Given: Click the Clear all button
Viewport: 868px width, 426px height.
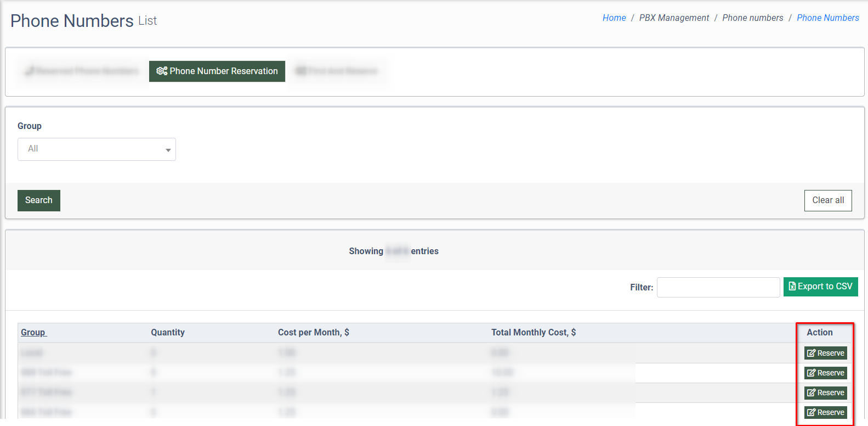Looking at the screenshot, I should (827, 200).
